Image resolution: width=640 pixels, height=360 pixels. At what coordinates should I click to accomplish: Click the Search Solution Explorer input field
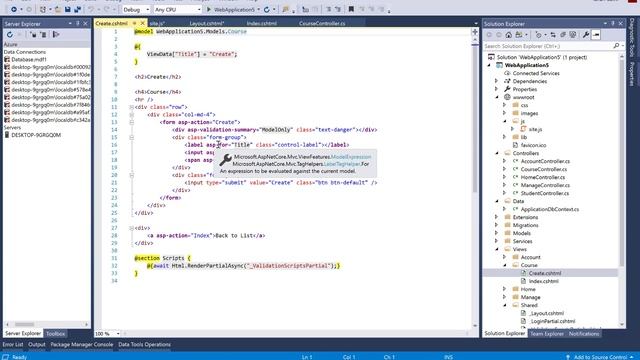547,46
